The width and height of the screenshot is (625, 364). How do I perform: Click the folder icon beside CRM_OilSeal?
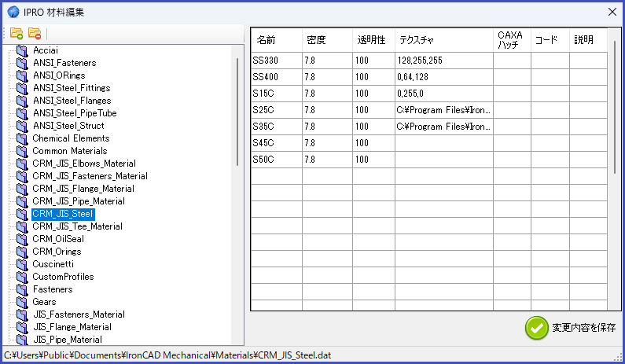[22, 239]
